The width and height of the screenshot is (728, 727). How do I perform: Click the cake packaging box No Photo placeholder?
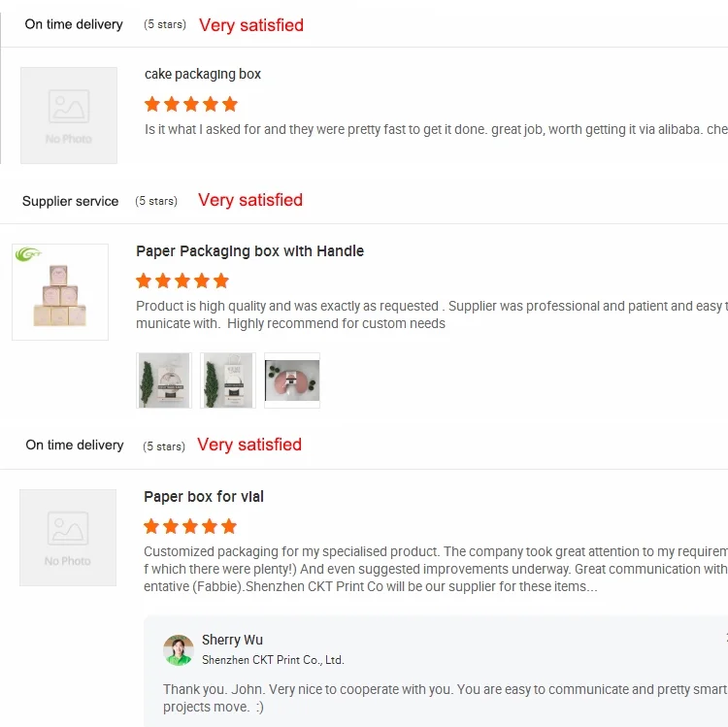(69, 115)
